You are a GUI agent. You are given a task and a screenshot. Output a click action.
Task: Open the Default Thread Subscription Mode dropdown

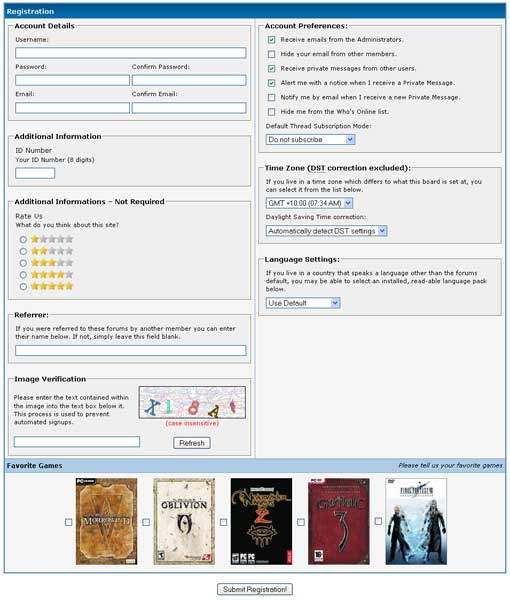pyautogui.click(x=310, y=140)
